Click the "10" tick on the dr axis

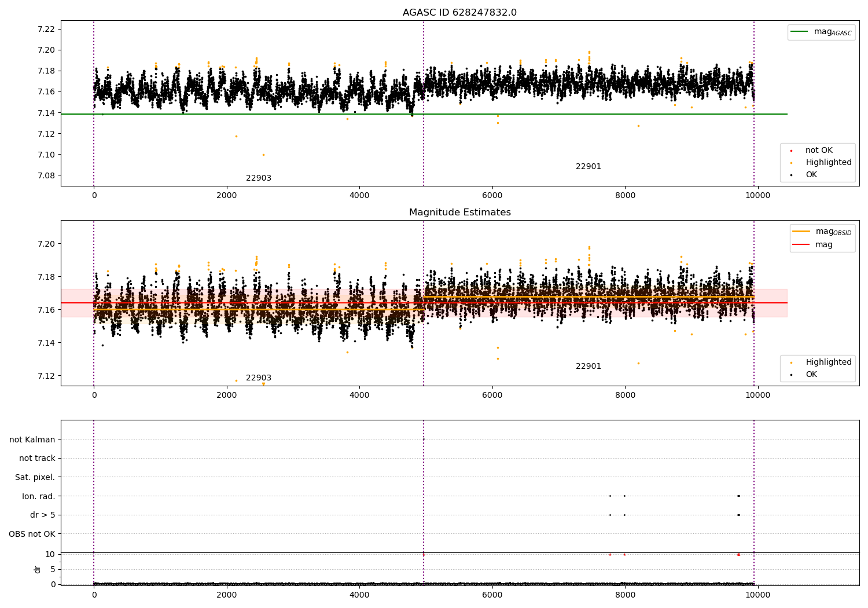pyautogui.click(x=50, y=555)
